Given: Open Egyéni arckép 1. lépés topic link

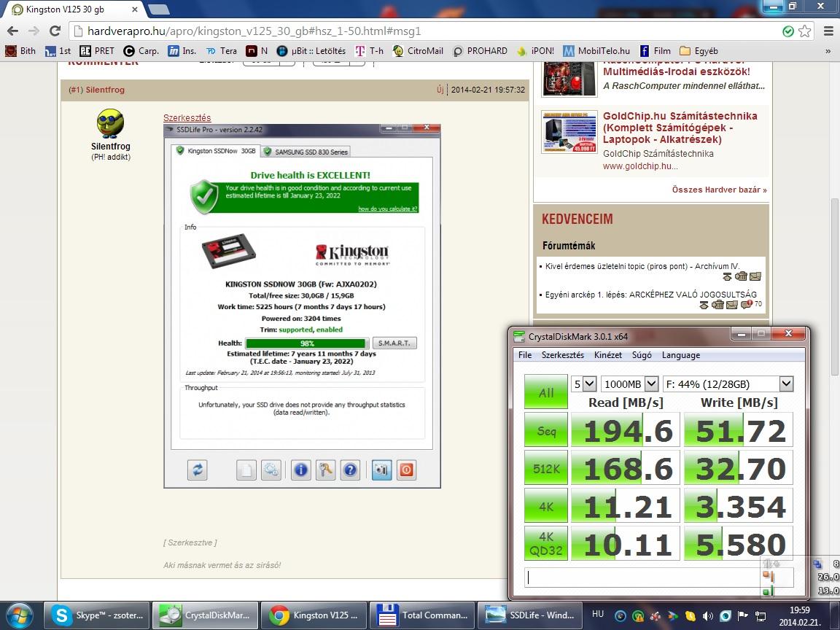Looking at the screenshot, I should pyautogui.click(x=651, y=294).
